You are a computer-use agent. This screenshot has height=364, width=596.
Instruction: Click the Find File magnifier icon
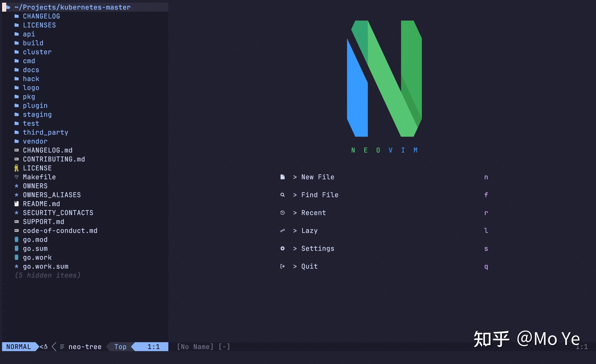tap(283, 195)
